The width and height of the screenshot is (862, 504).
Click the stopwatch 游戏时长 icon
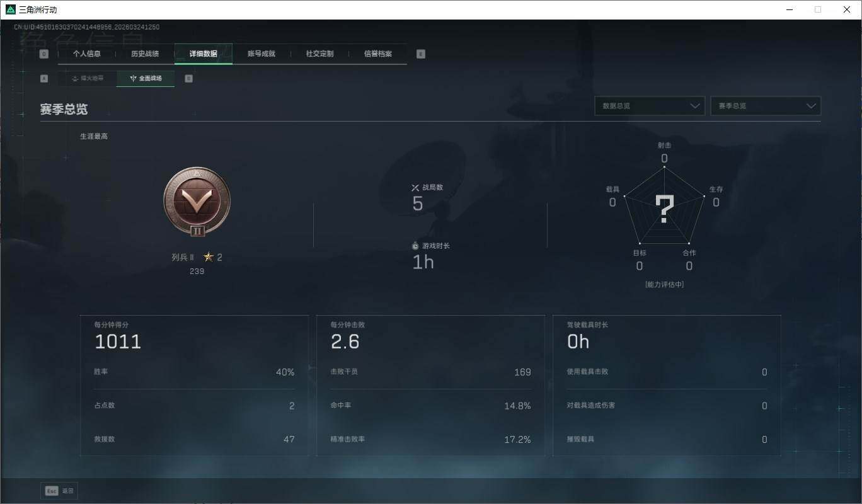coord(415,246)
